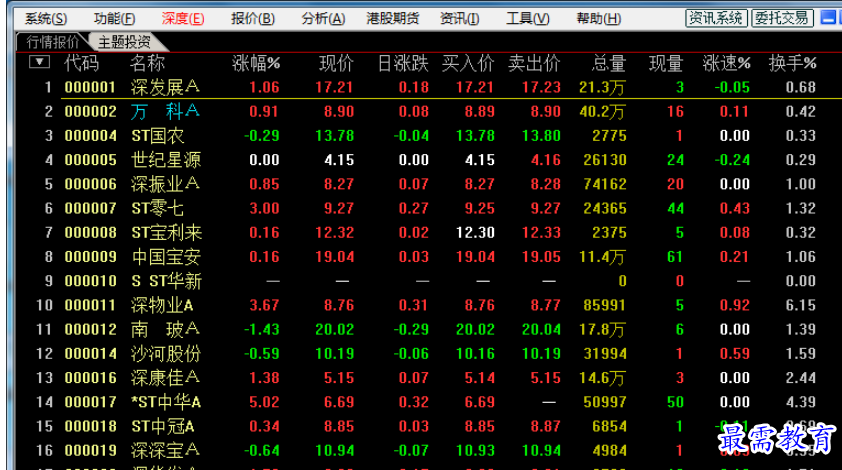Click 卖出价 value 19.05 for 中国宝安
842x470 pixels.
(541, 256)
